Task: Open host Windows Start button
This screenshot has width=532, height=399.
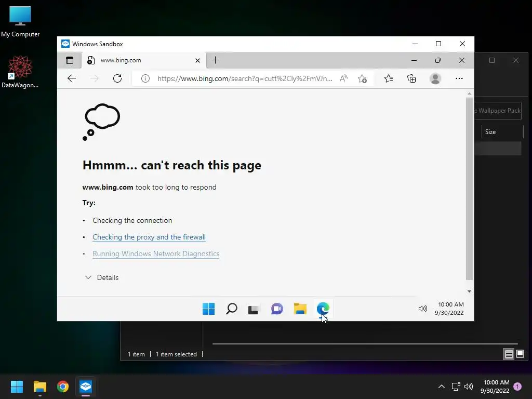Action: pos(17,387)
